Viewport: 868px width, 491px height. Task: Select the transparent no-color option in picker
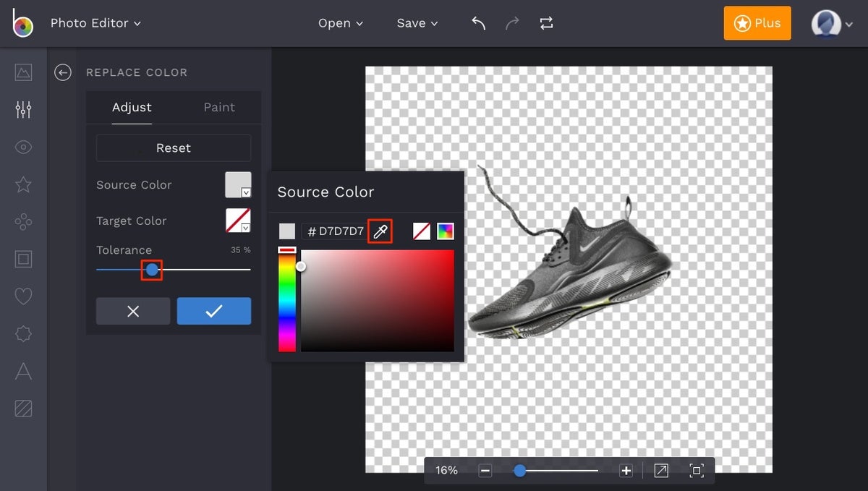click(x=422, y=231)
